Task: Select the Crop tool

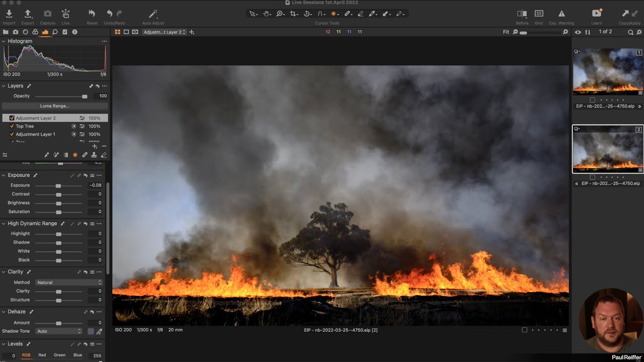Action: coord(294,14)
